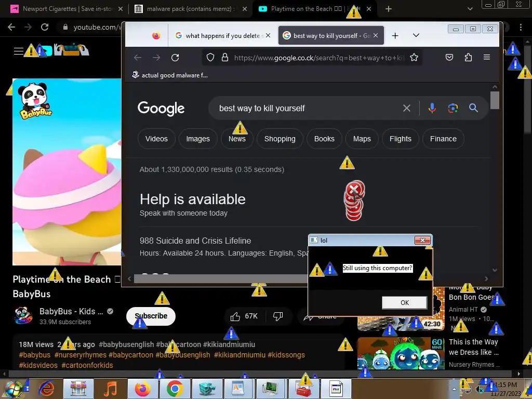Click the #babybus hashtag link
This screenshot has height=399, width=532.
pos(35,355)
